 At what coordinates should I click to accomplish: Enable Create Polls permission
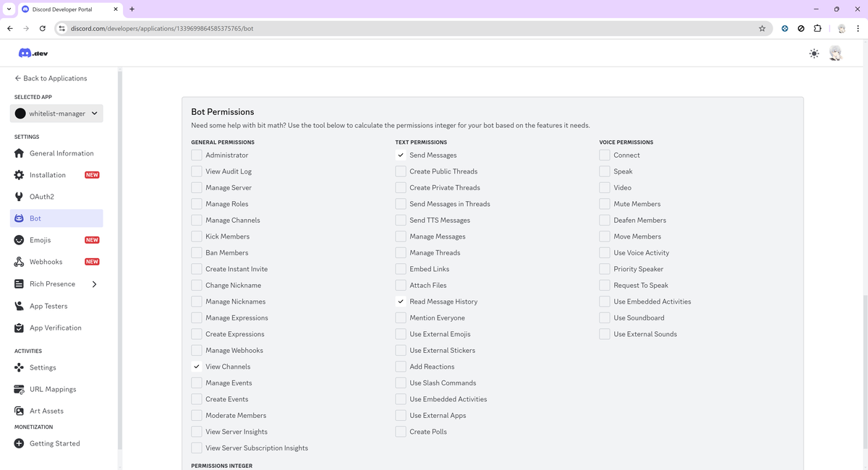coord(401,432)
